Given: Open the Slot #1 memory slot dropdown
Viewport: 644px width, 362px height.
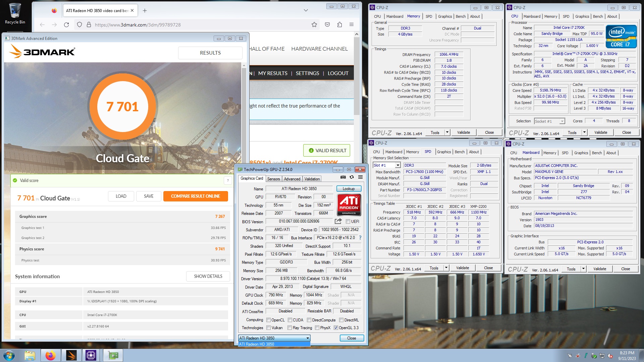Looking at the screenshot, I should click(x=386, y=165).
